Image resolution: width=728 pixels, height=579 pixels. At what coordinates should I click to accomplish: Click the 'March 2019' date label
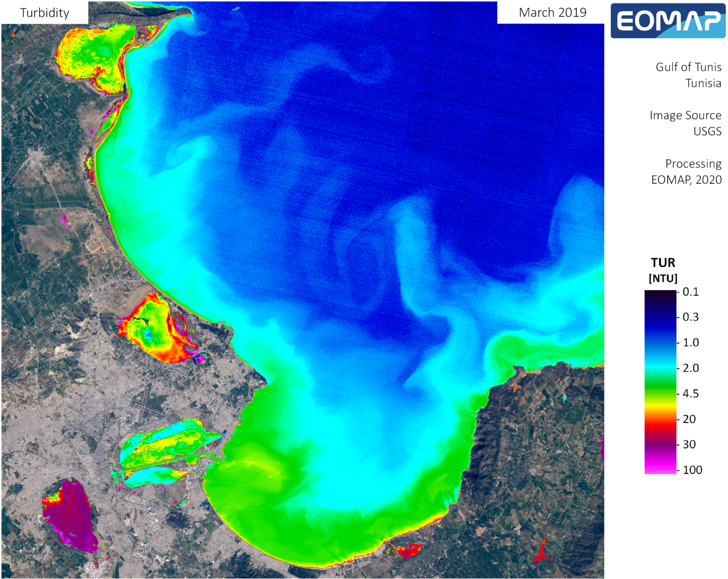tap(553, 13)
